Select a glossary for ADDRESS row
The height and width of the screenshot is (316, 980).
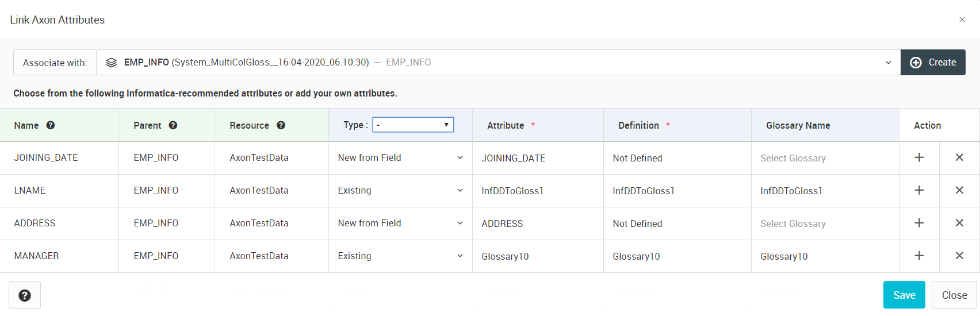[x=825, y=223]
